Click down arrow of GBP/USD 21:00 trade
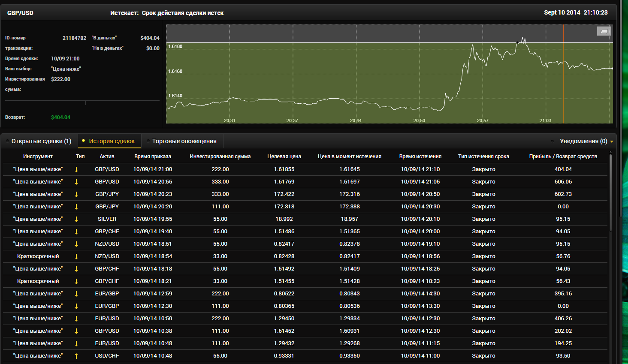The width and height of the screenshot is (628, 364). click(76, 169)
